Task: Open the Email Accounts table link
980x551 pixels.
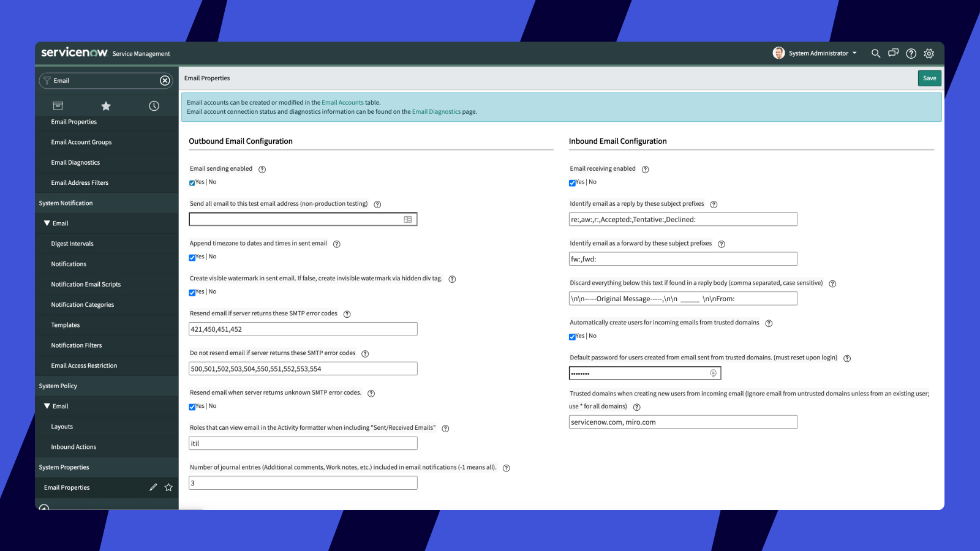Action: 342,102
